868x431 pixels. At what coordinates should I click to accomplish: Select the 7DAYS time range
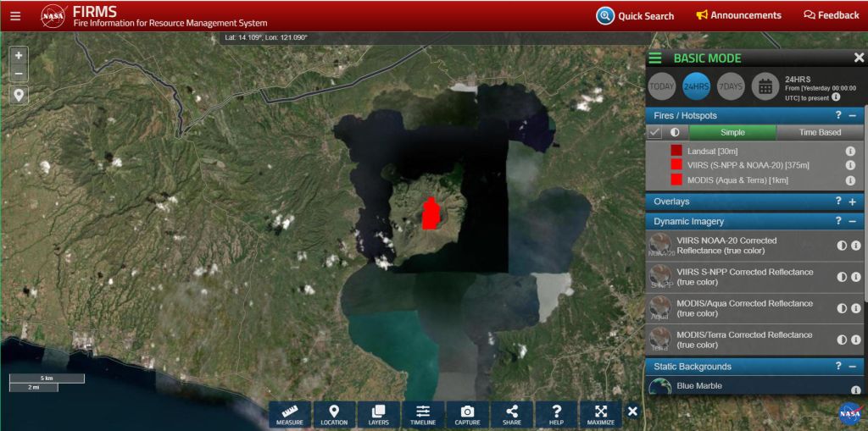point(730,86)
